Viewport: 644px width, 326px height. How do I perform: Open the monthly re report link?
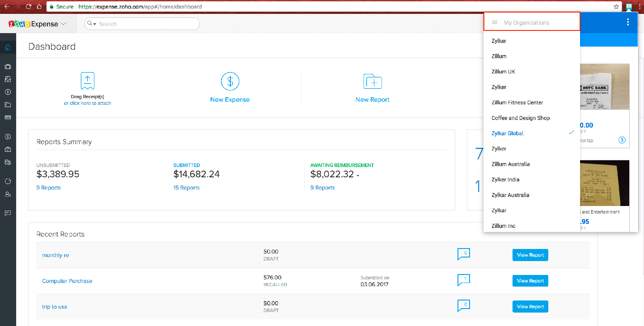pos(55,255)
